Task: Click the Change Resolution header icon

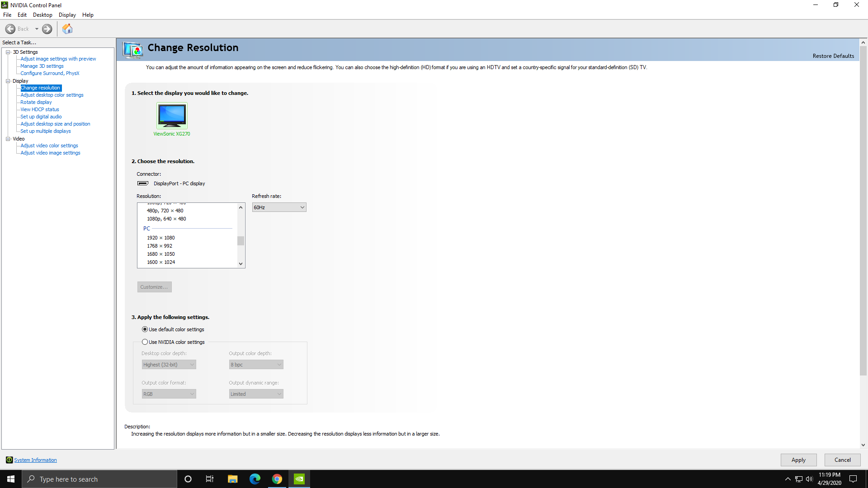Action: (x=132, y=50)
